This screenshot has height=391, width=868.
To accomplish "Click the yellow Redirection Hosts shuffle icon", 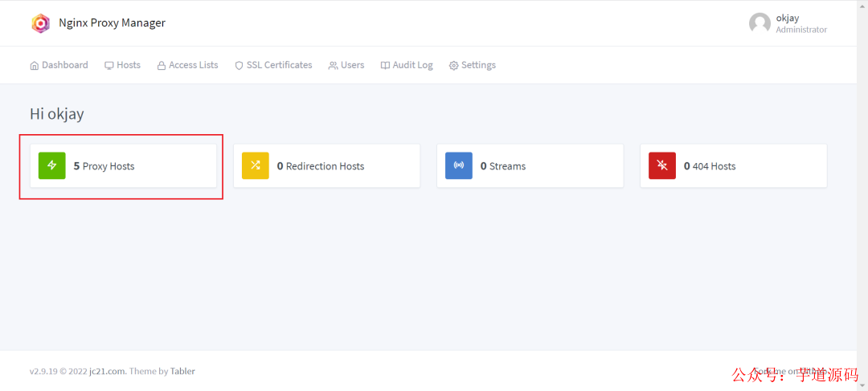I will pos(256,165).
